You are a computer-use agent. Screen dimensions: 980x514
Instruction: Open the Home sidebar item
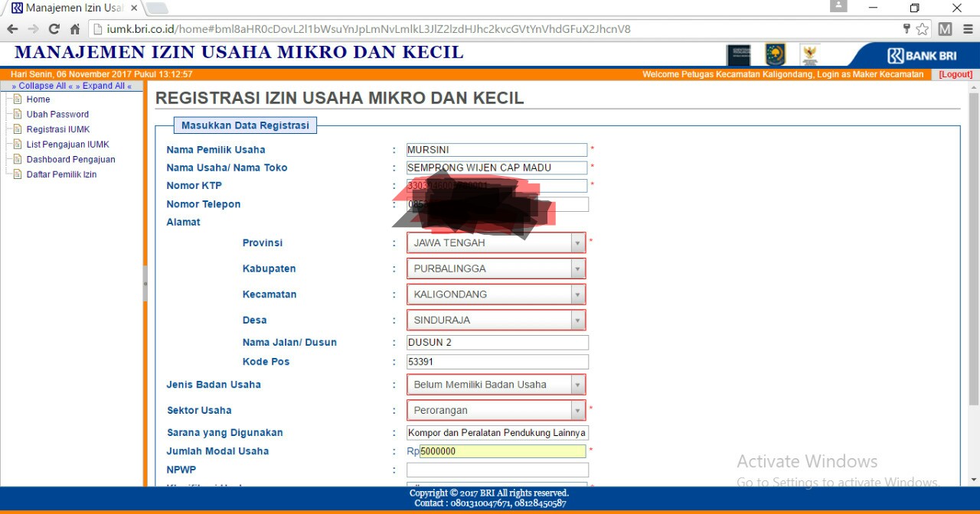[x=38, y=99]
